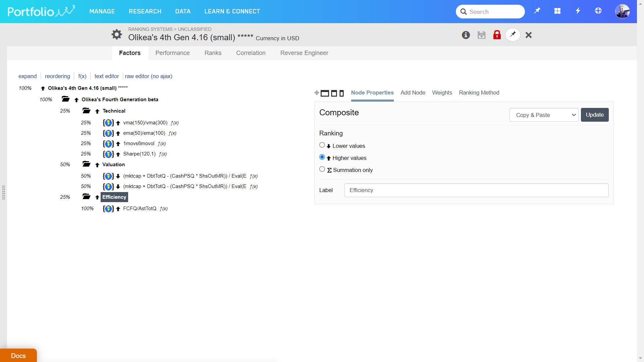Select the Lower values ranking option

[x=322, y=145]
